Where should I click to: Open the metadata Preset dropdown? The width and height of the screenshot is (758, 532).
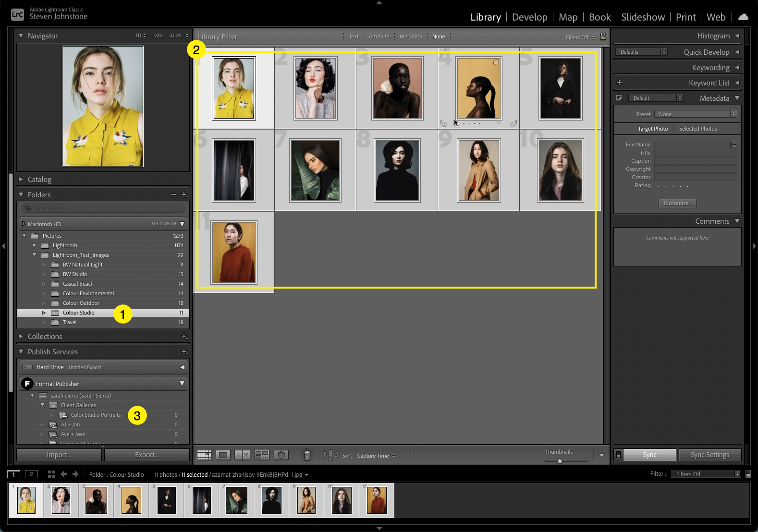click(x=695, y=114)
